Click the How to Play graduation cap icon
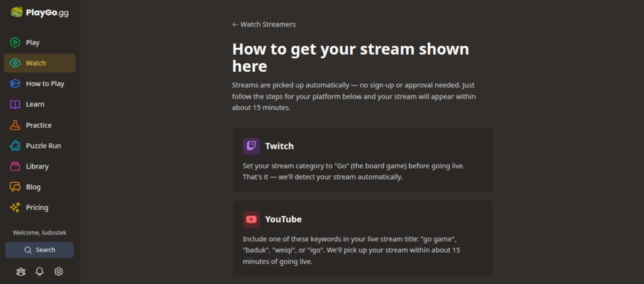 [15, 84]
